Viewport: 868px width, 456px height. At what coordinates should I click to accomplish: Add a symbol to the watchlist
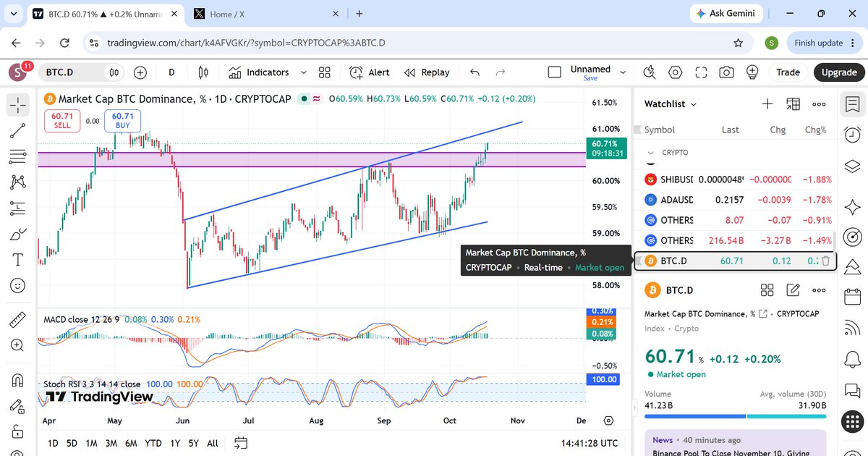[767, 104]
